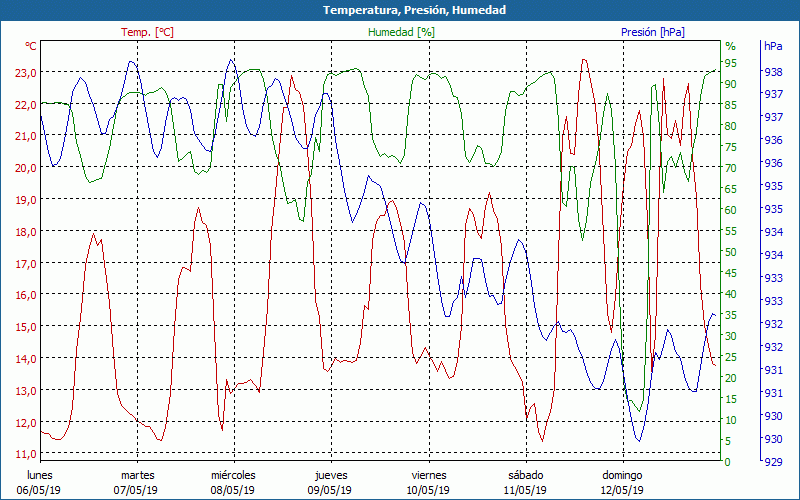800x500 pixels.
Task: Click the 20 humidity axis value
Action: click(731, 378)
